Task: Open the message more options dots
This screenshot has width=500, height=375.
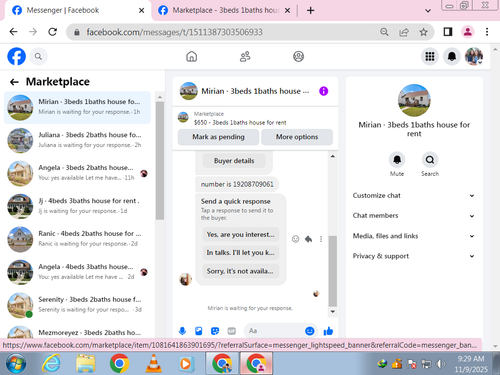Action: coord(321,239)
